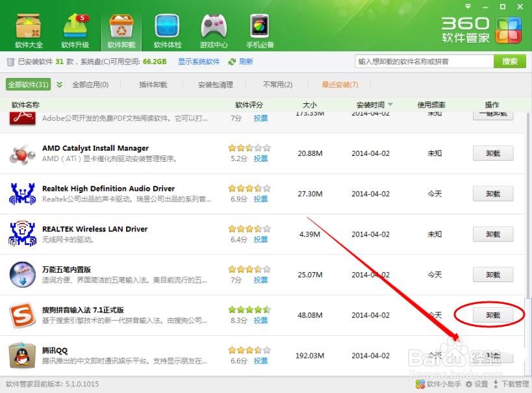Click the 刷新 refresh link
The width and height of the screenshot is (532, 393).
pos(246,62)
